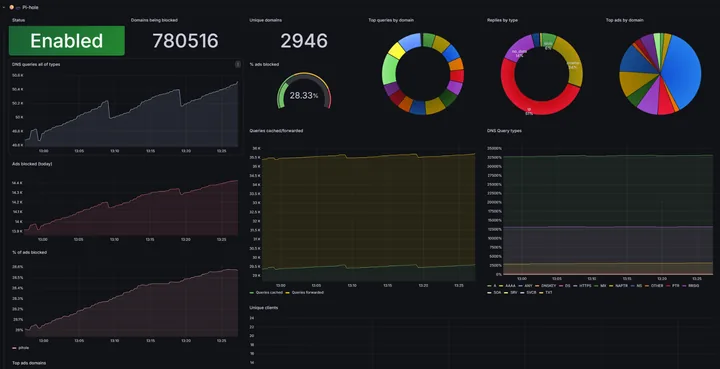Toggle the SVCB legend entry
Viewport: 720px width, 369px height.
coord(528,292)
